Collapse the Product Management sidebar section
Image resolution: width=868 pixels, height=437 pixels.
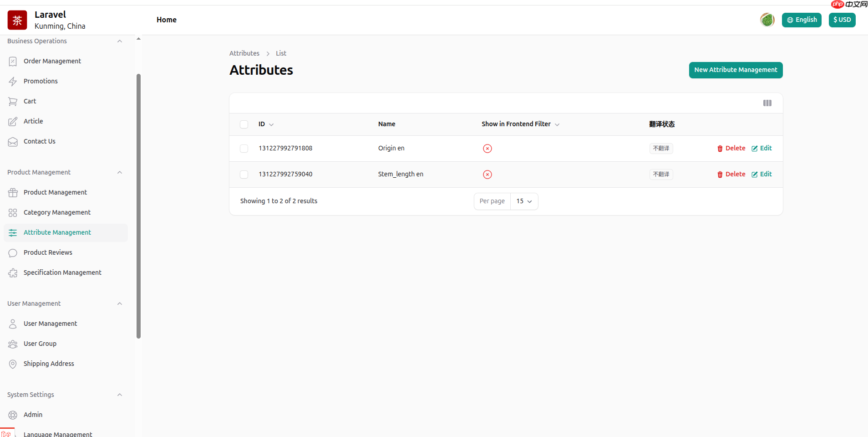[x=120, y=172]
